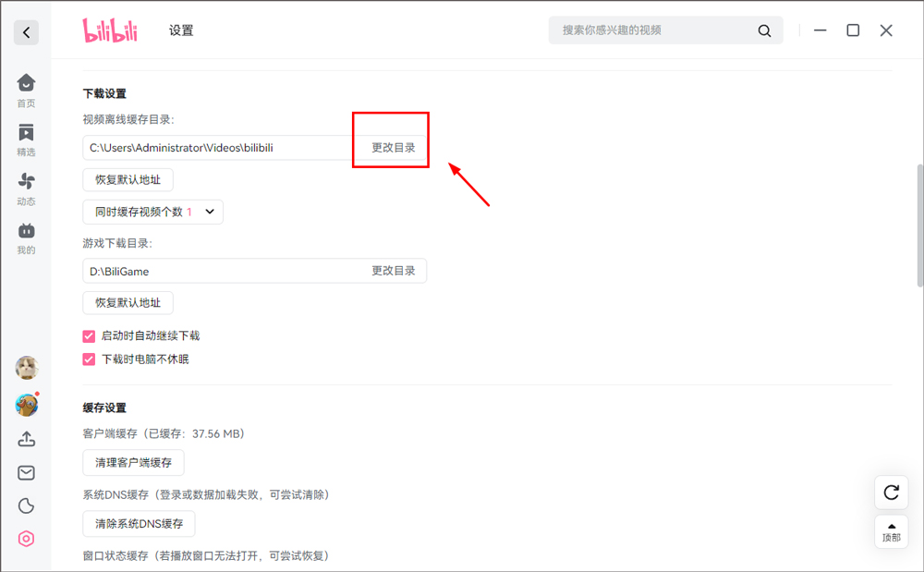Open the settings icon at sidebar bottom
Viewport: 924px width, 572px height.
click(x=26, y=539)
